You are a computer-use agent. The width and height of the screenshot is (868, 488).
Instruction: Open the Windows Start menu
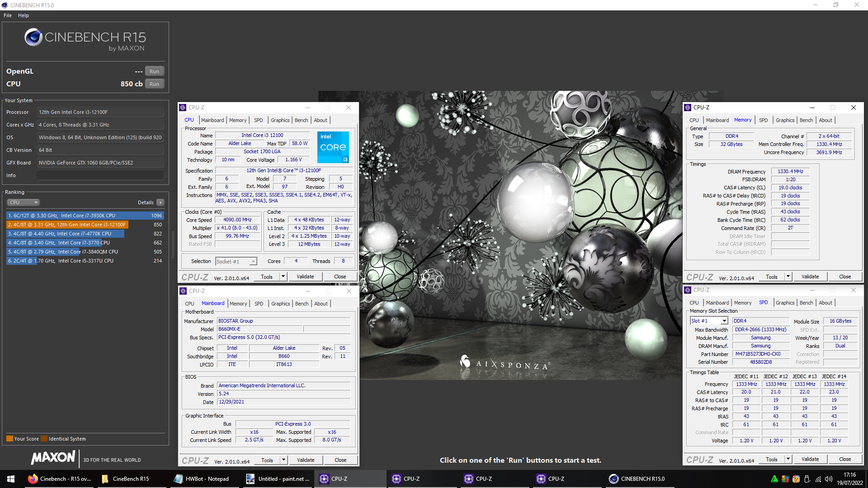point(11,479)
